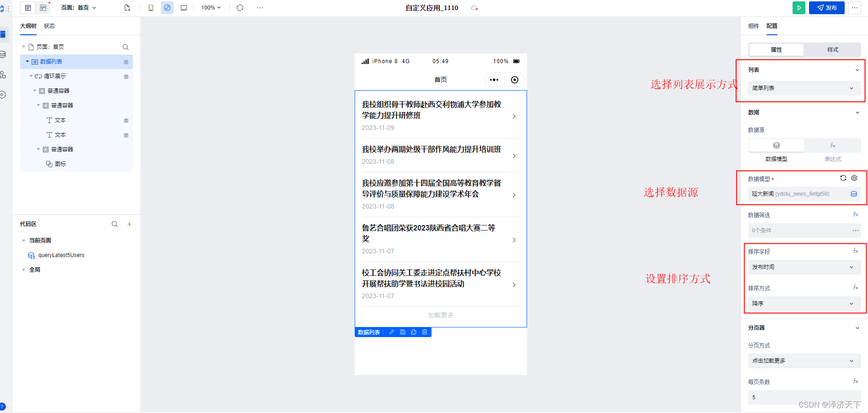
Task: Switch to desktop PC preview device
Action: coord(184,8)
